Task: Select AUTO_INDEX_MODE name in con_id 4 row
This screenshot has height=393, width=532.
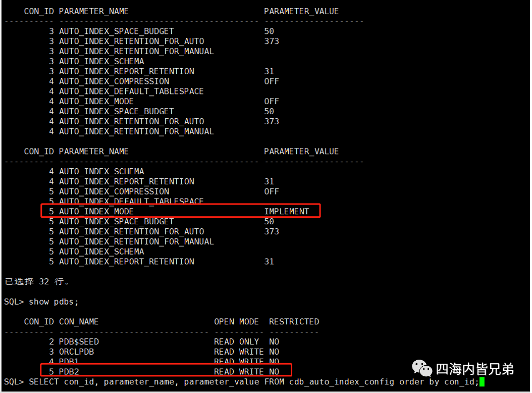Action: pos(96,102)
